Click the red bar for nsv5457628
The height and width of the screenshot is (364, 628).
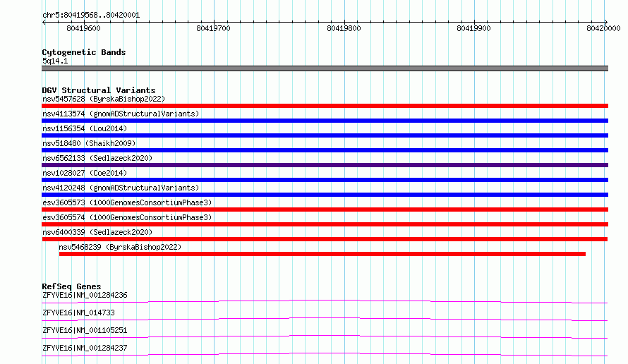tap(325, 106)
